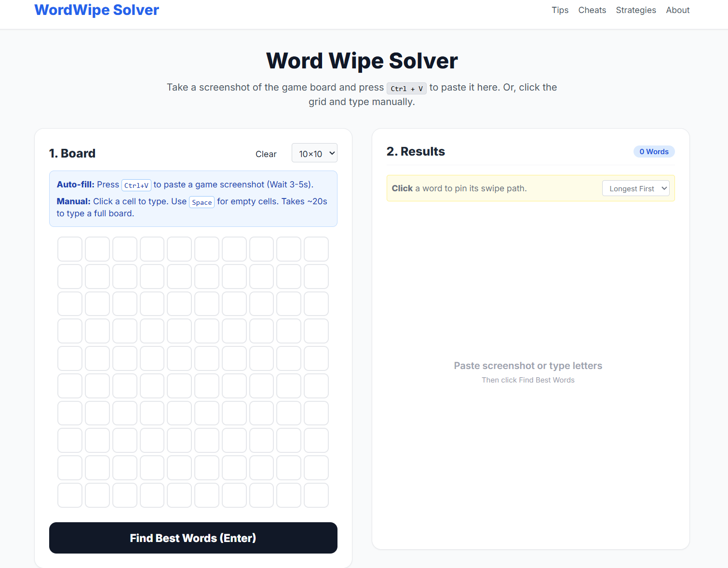
Task: Select the top-left cell of the board
Action: click(x=69, y=249)
